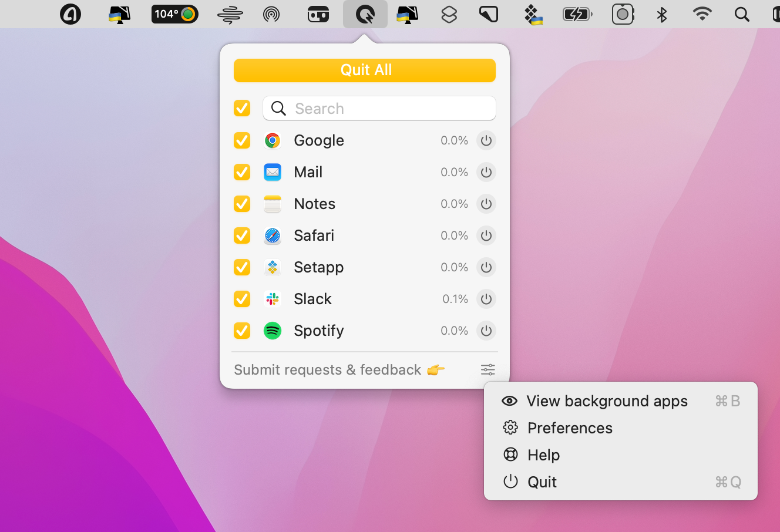Click the yellow Quit All button

click(365, 70)
